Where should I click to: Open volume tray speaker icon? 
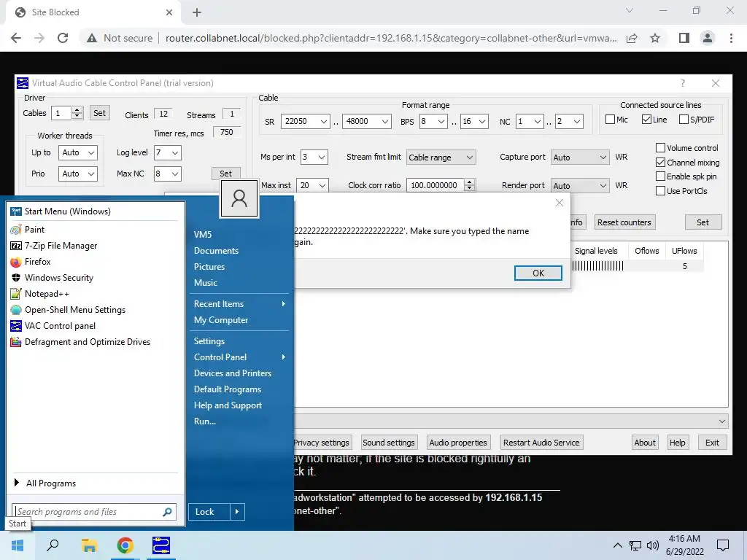653,545
